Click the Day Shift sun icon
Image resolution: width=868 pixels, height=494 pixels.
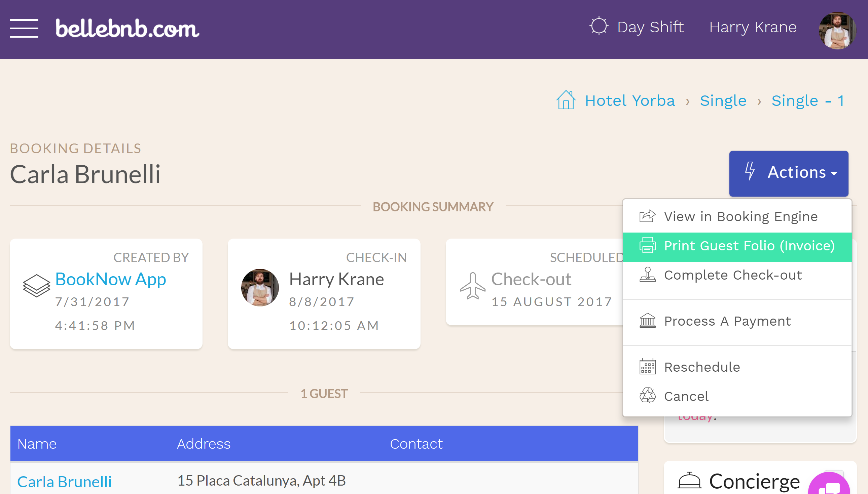597,27
